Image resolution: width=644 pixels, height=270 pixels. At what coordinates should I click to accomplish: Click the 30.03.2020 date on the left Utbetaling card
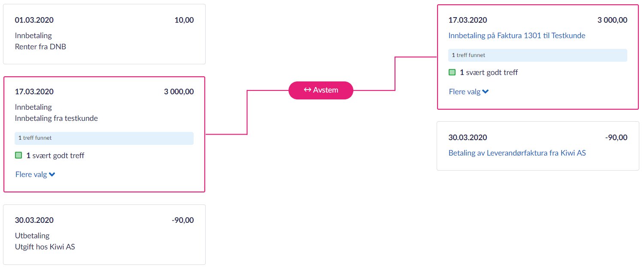(x=34, y=220)
